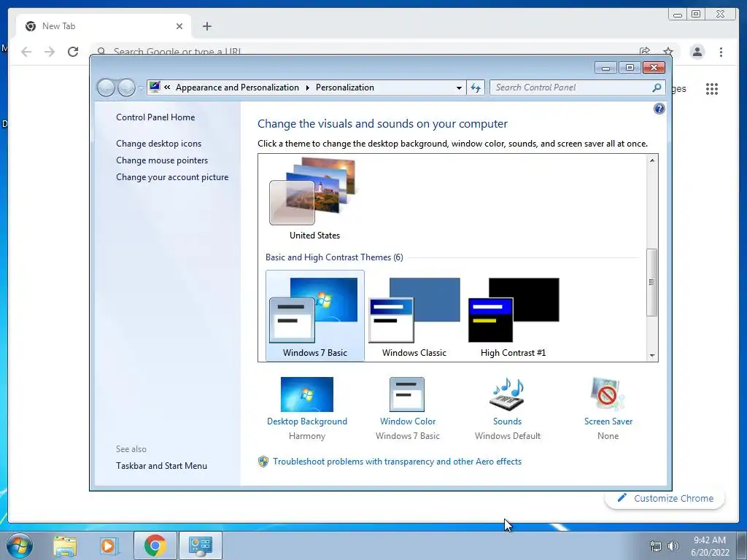Open Chrome profile avatar button
The width and height of the screenshot is (747, 560).
[x=697, y=52]
